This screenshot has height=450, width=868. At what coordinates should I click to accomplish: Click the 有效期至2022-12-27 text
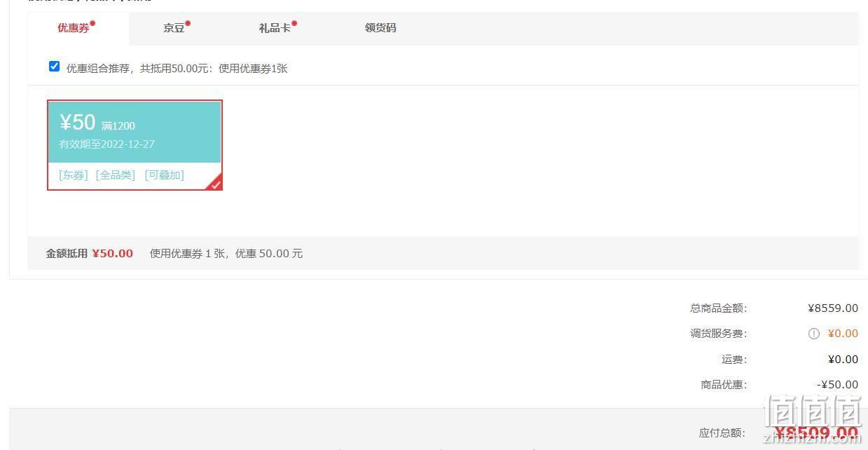(x=106, y=144)
